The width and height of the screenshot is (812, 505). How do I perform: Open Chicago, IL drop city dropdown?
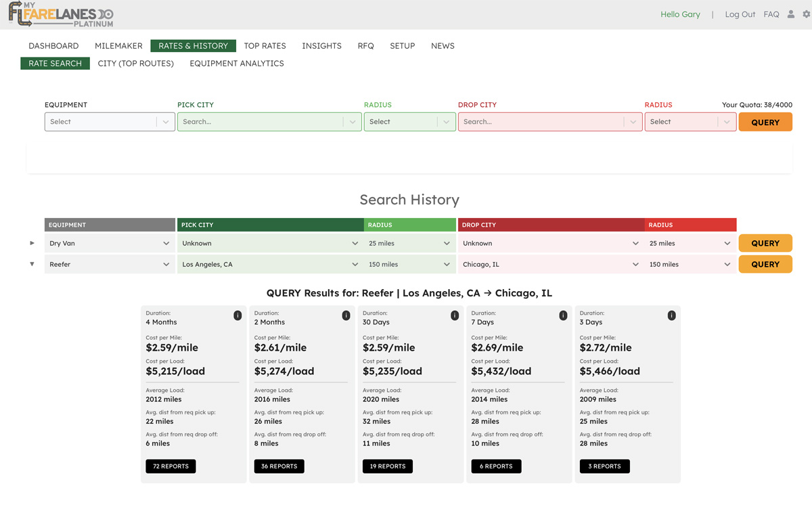click(x=549, y=265)
